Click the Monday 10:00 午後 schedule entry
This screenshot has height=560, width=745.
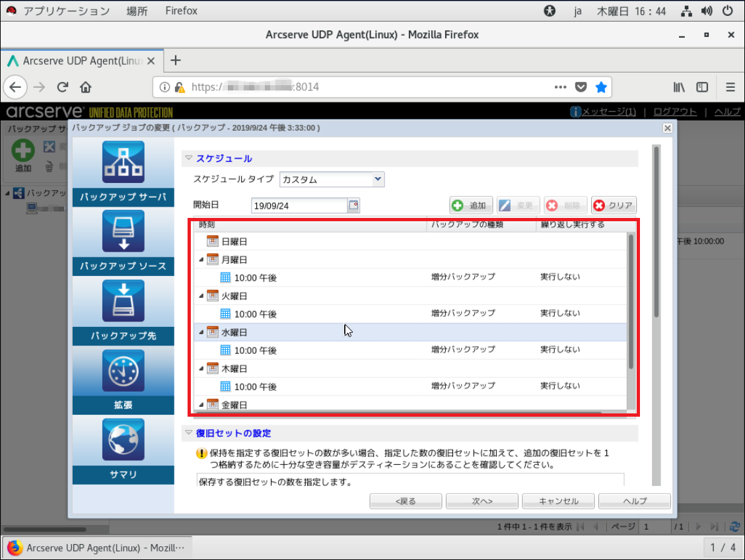point(255,278)
